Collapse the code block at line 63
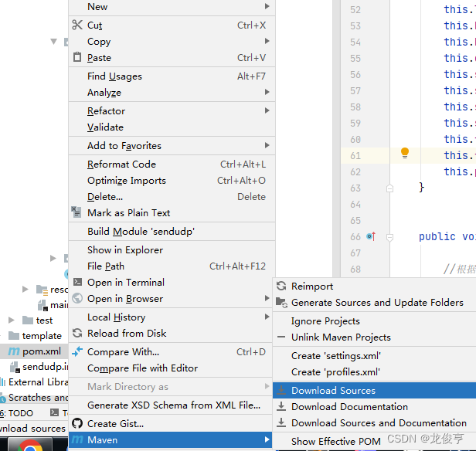Viewport: 476px width, 451px height. (x=389, y=188)
